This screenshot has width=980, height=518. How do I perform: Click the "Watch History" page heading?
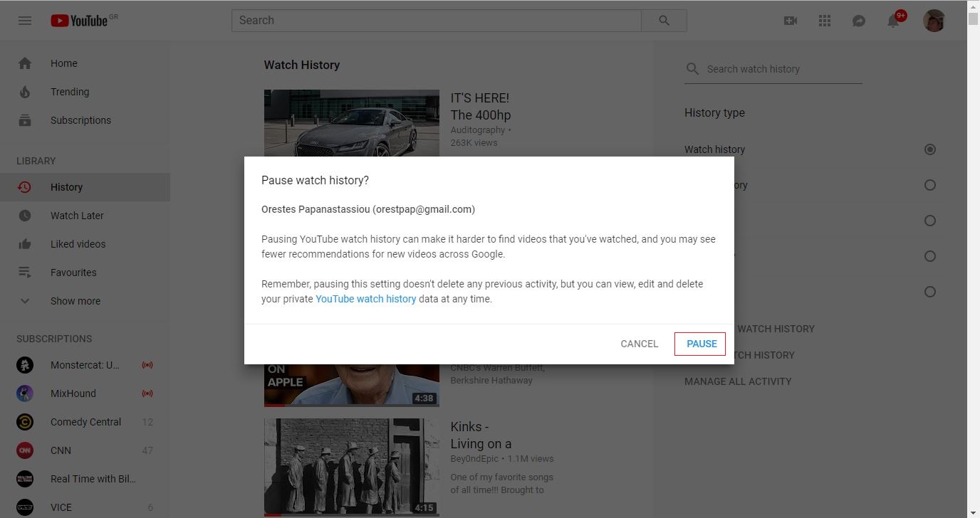click(302, 65)
